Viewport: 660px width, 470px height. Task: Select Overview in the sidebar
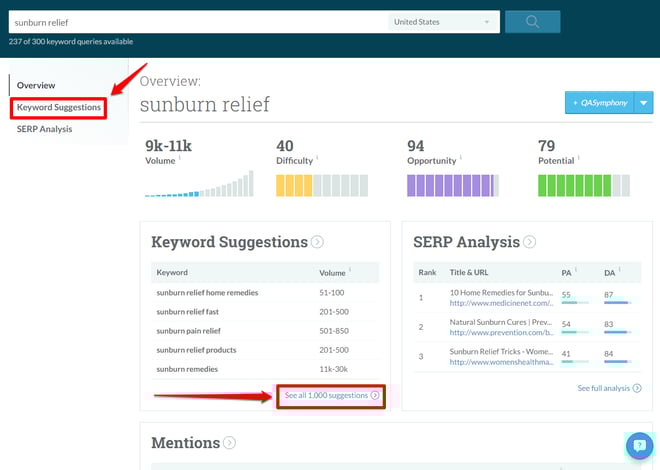click(36, 85)
